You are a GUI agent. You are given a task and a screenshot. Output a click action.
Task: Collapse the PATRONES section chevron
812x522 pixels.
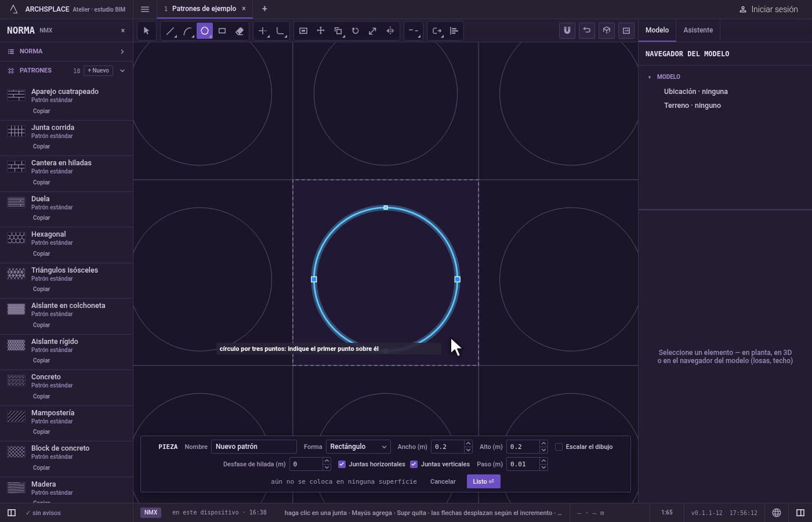click(x=122, y=71)
